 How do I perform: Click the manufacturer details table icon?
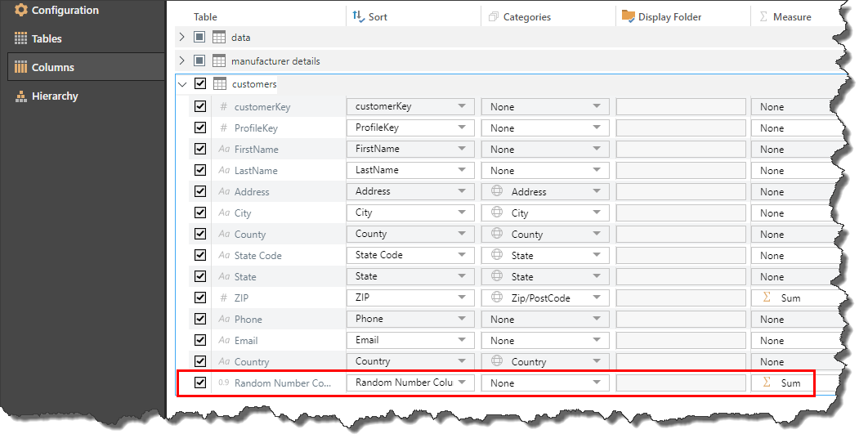[219, 60]
